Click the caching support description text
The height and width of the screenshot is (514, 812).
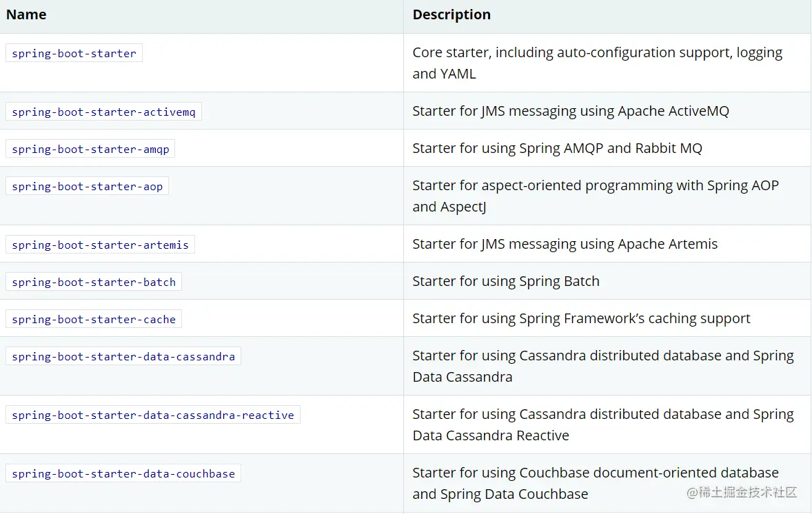coord(581,318)
